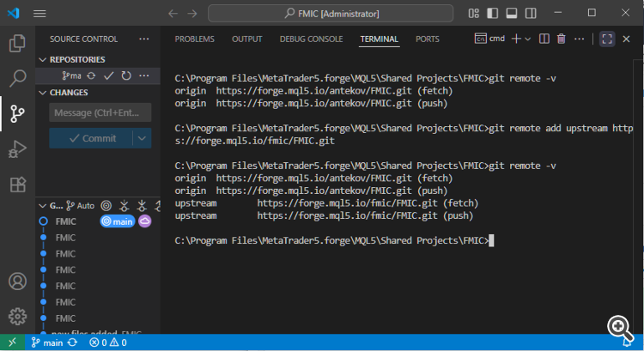644x351 pixels.
Task: Synchronize changes in repository row
Action: 91,76
